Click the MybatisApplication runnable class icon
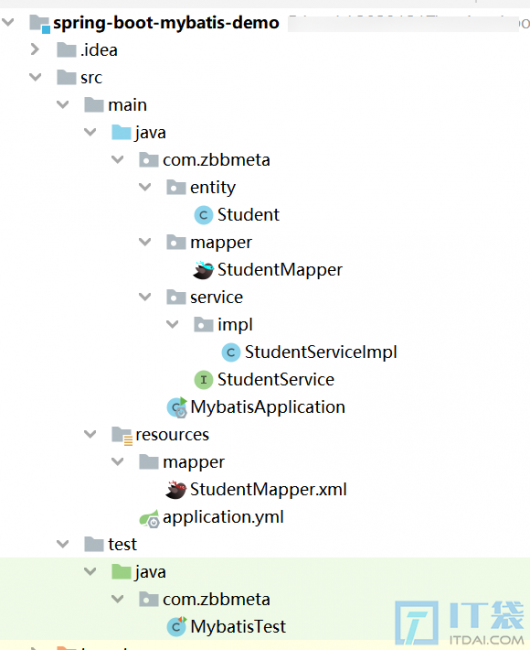This screenshot has height=650, width=530. (177, 407)
